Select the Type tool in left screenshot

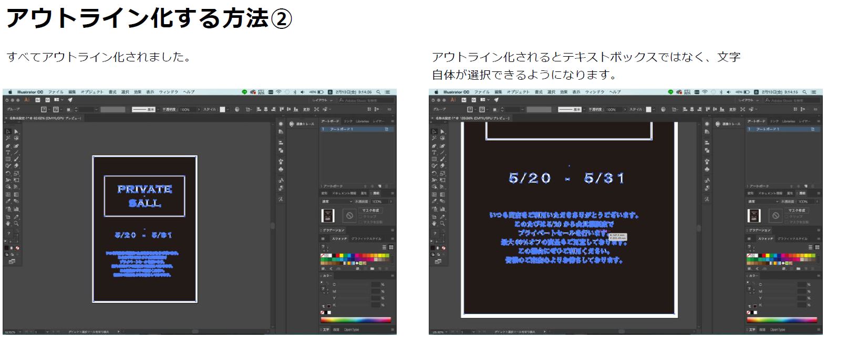pyautogui.click(x=8, y=152)
